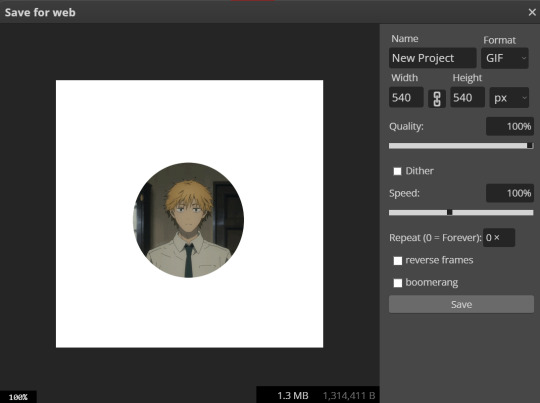Open the Format dropdown showing GIF
The image size is (540, 403).
505,58
